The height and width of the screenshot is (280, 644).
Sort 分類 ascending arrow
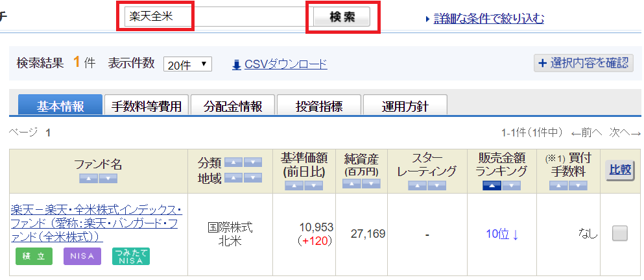click(x=233, y=162)
